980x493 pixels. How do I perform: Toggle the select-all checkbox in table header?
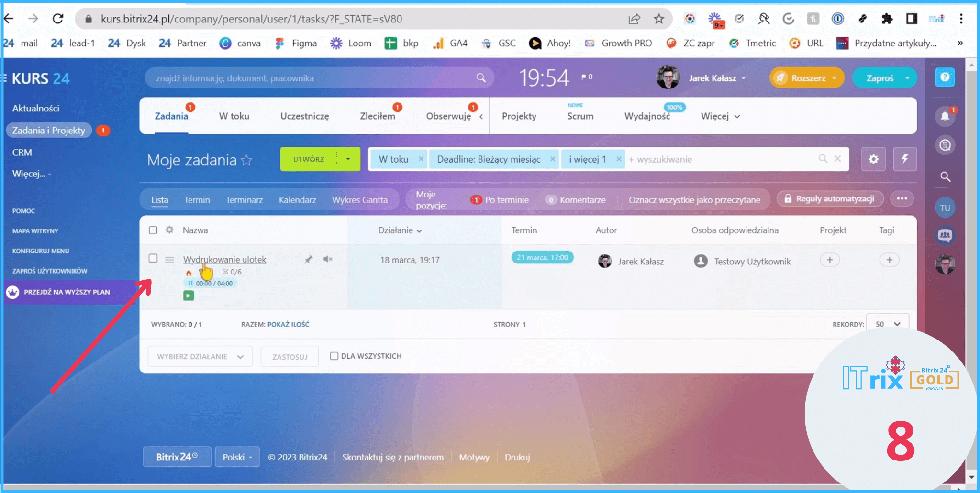click(153, 230)
